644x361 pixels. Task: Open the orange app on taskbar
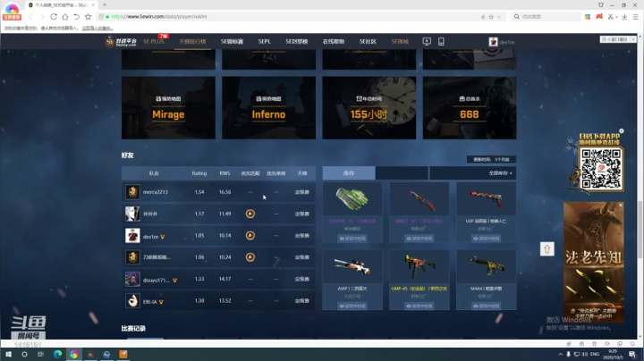(x=123, y=355)
